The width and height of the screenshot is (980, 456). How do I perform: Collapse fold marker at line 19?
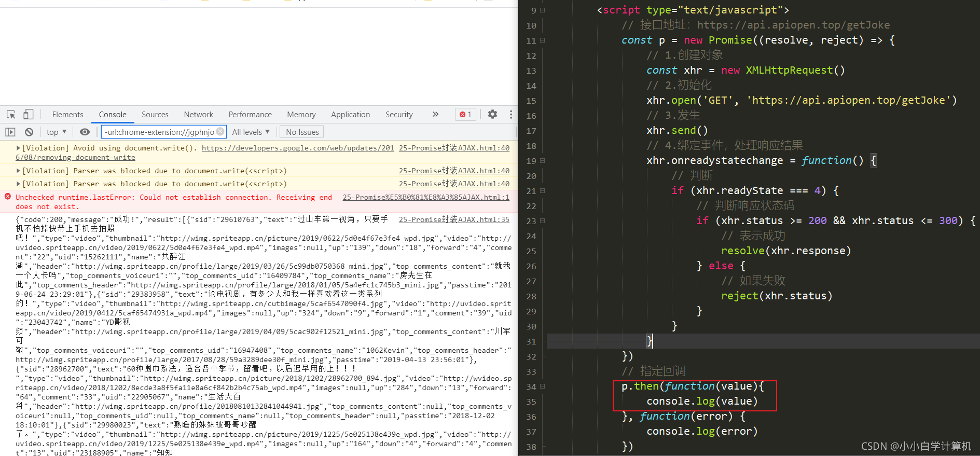coord(543,160)
